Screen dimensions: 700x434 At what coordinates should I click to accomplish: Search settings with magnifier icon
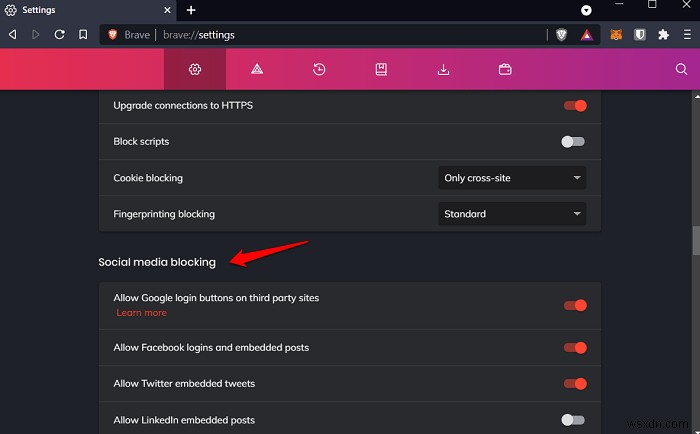click(x=681, y=69)
